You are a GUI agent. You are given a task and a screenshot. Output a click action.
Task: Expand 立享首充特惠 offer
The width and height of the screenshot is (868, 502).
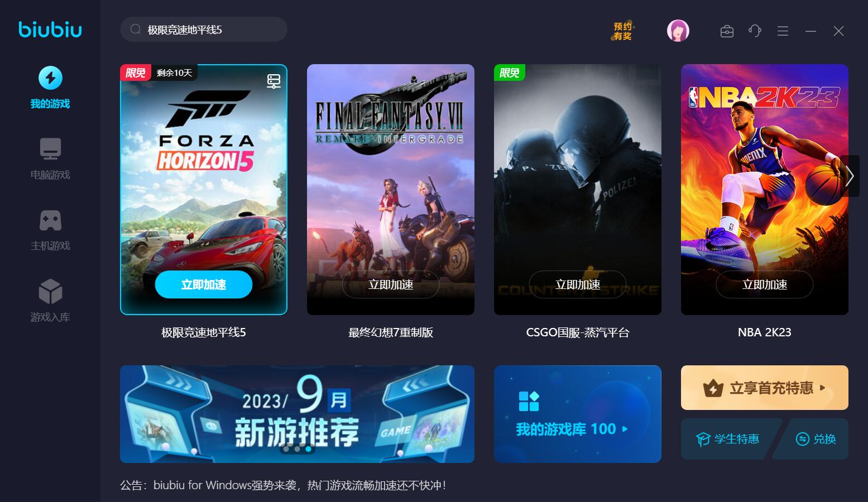765,388
